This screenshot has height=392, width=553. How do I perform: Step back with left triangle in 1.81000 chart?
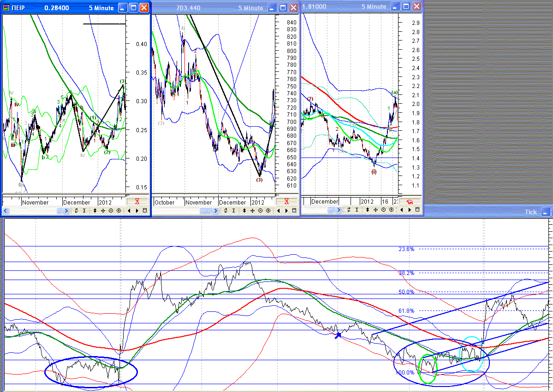(401, 210)
